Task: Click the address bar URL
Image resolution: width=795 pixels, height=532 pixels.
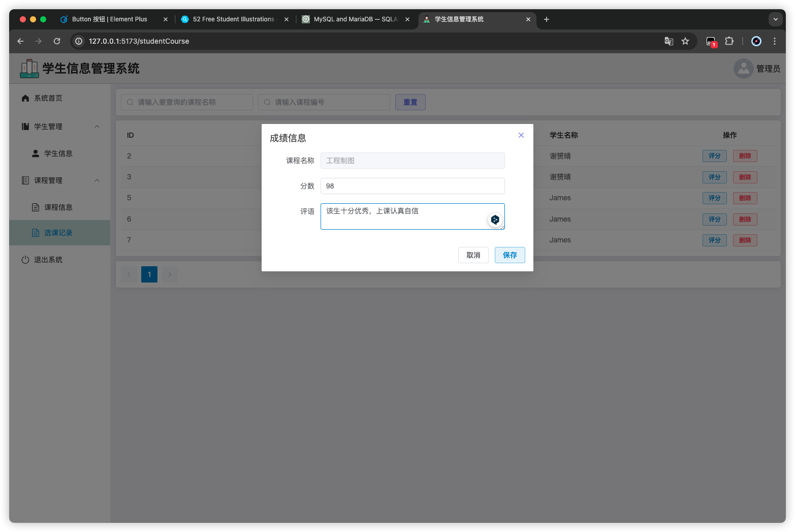Action: pyautogui.click(x=139, y=41)
